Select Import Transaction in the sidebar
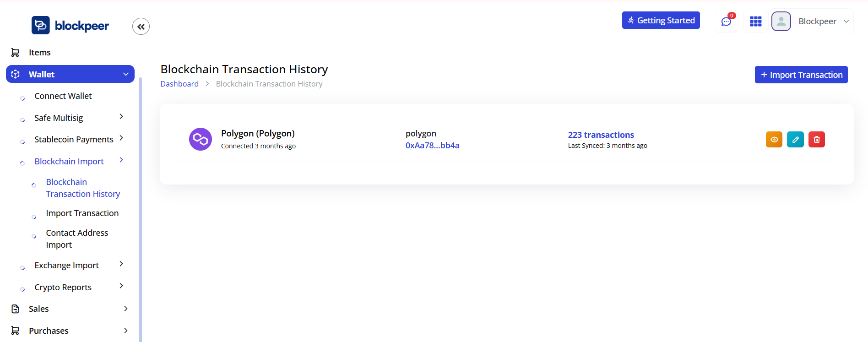868x342 pixels. point(82,213)
